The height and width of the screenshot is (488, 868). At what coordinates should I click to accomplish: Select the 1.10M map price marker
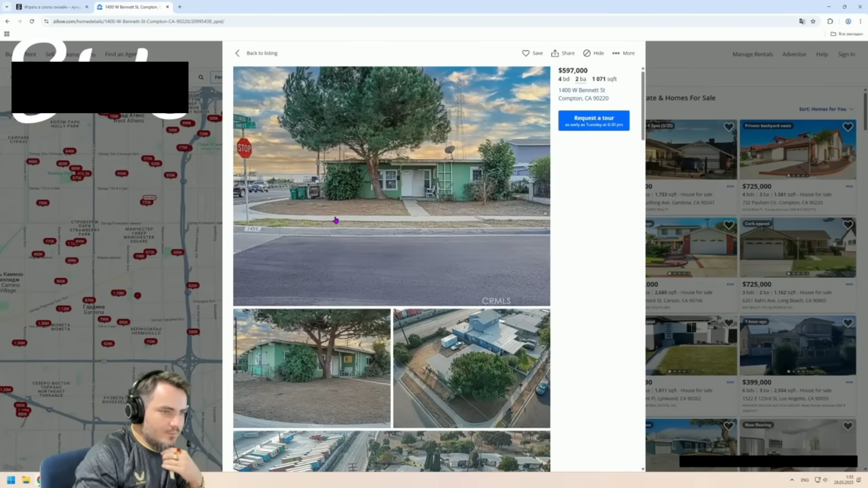tap(118, 293)
